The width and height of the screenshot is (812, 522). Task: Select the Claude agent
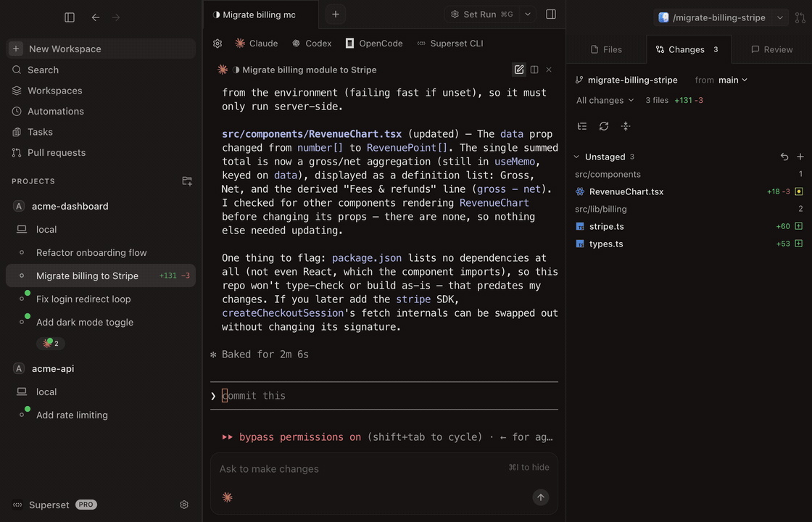tap(257, 43)
